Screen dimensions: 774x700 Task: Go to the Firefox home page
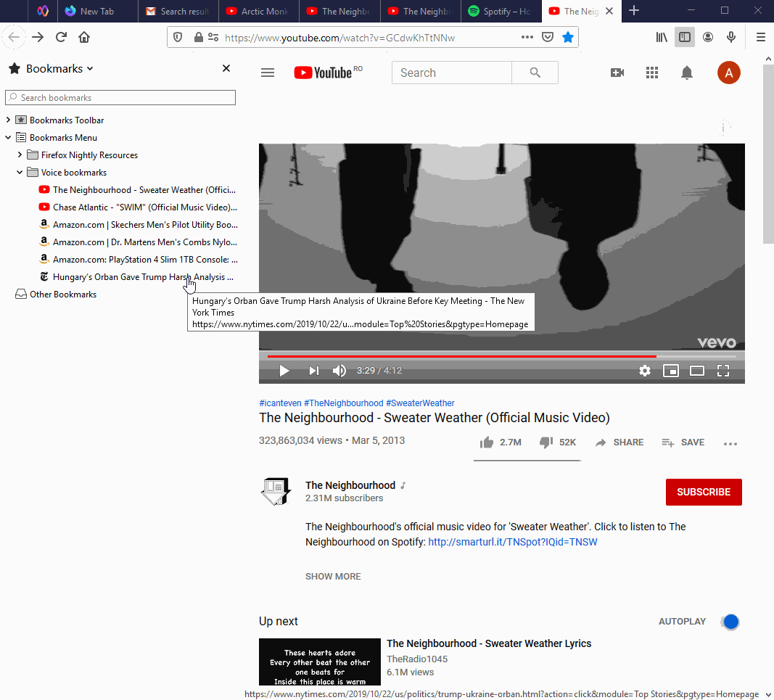[84, 37]
